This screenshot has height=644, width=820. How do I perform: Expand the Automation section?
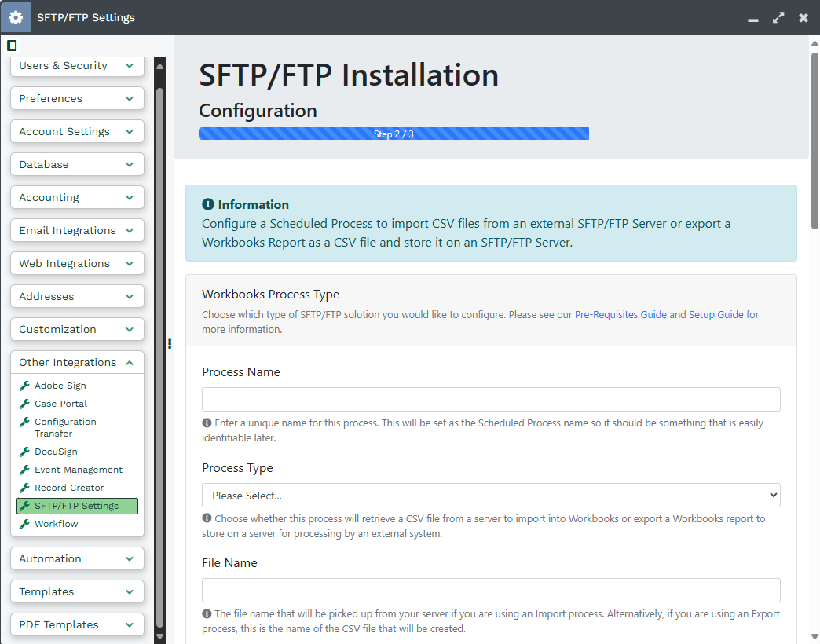point(77,558)
